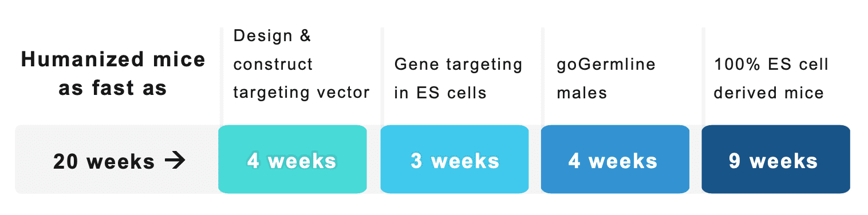The image size is (868, 215).
Task: Click the words derived mice
Action: click(768, 92)
